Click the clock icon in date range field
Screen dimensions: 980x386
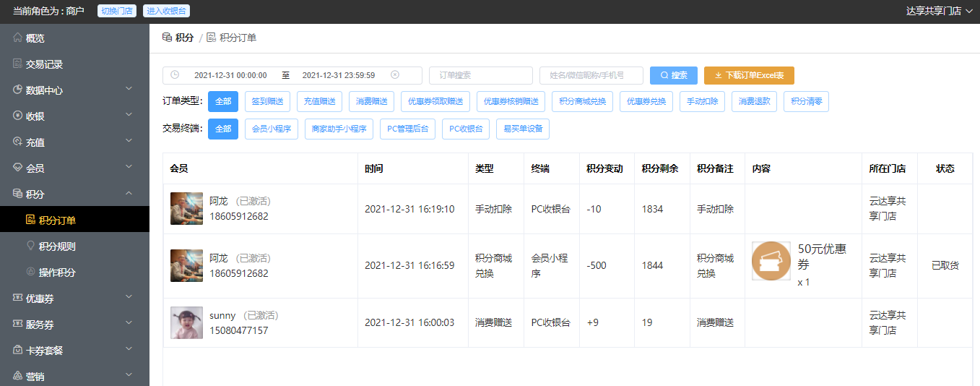coord(175,75)
